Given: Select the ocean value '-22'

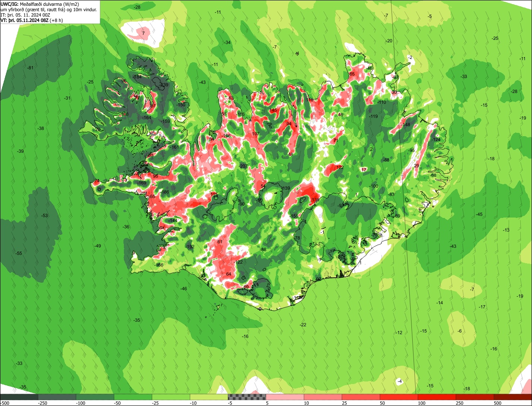Looking at the screenshot, I should [x=303, y=325].
